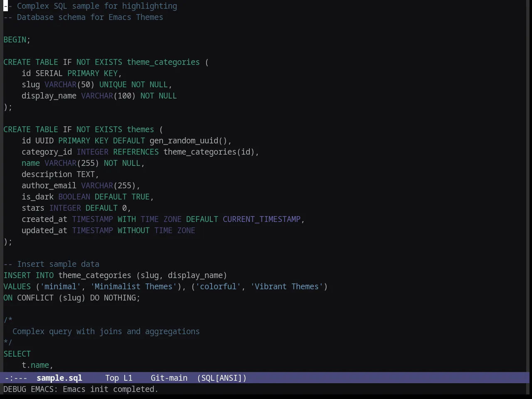Click the 'Minimalist Themes' string literal

(133, 286)
